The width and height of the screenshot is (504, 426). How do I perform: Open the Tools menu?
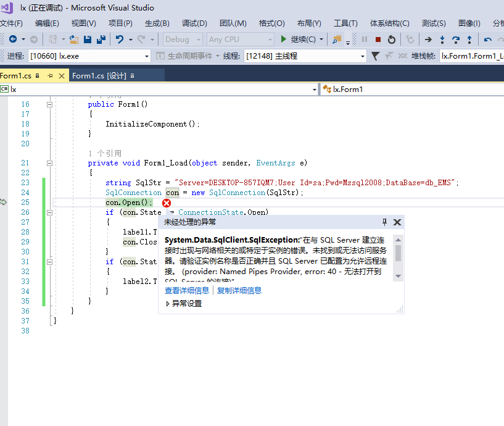coord(345,23)
